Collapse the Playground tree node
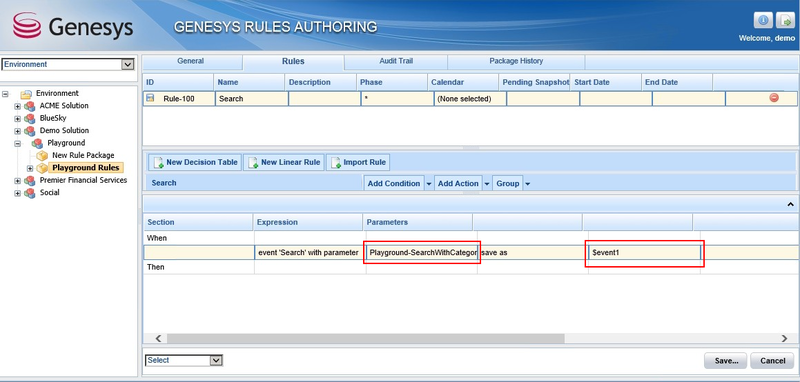This screenshot has width=800, height=382. (x=18, y=144)
